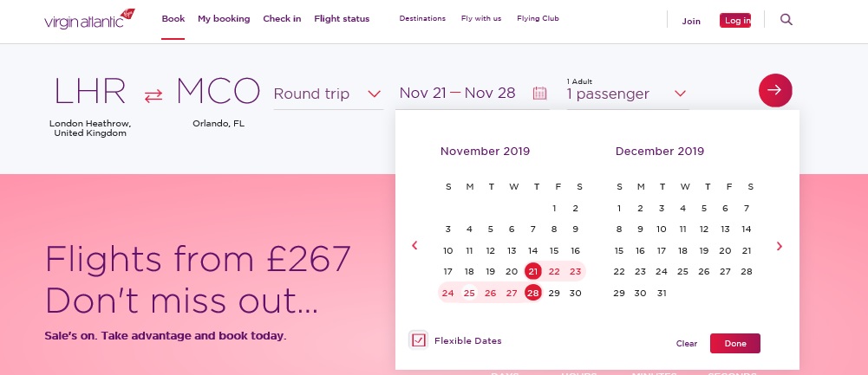
Task: Expand the Round trip dropdown
Action: tap(328, 94)
